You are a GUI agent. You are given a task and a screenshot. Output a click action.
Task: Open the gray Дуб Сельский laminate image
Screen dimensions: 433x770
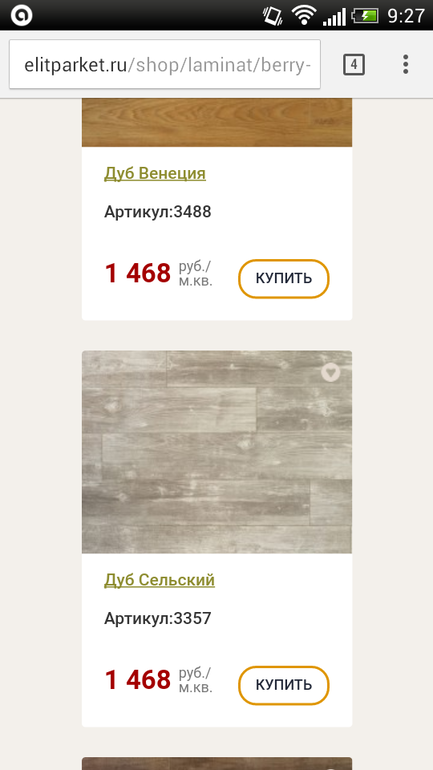[x=217, y=452]
